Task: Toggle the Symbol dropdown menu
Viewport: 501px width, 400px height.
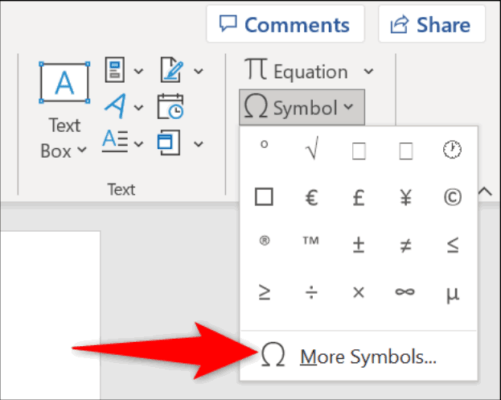Action: point(302,107)
